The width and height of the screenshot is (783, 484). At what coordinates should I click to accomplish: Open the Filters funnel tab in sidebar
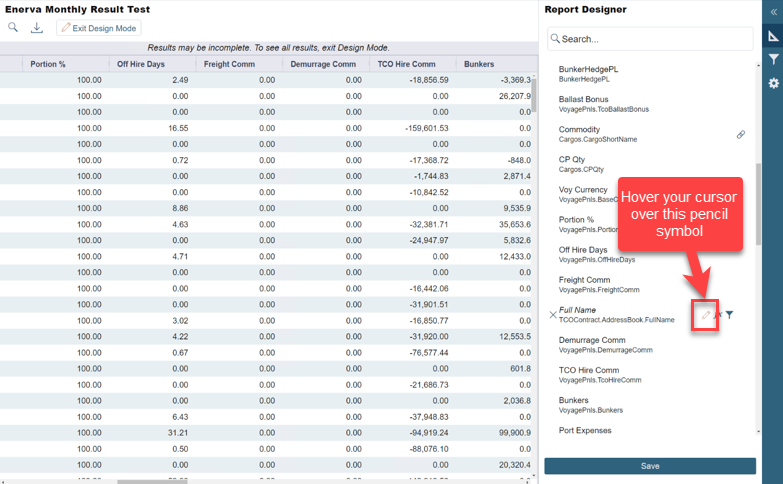pyautogui.click(x=773, y=60)
